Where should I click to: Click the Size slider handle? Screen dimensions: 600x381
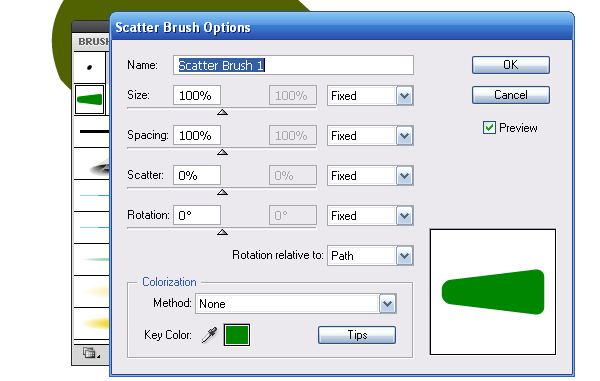click(x=222, y=112)
